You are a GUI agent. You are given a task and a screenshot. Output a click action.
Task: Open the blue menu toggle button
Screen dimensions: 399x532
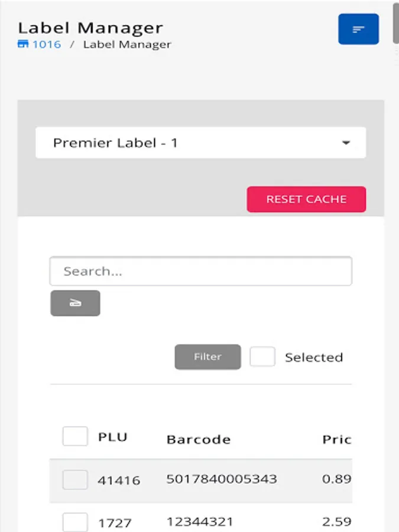coord(358,29)
